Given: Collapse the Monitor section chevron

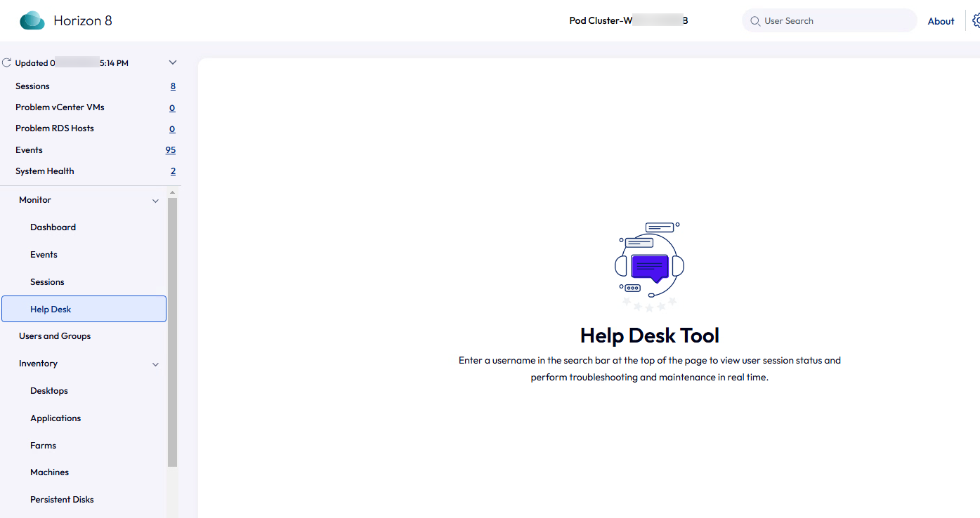Looking at the screenshot, I should [155, 201].
